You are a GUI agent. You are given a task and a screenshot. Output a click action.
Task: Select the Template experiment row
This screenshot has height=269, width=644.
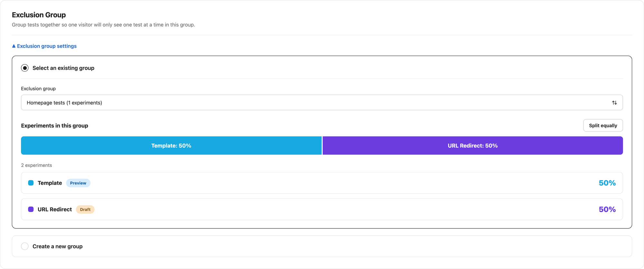coord(322,183)
